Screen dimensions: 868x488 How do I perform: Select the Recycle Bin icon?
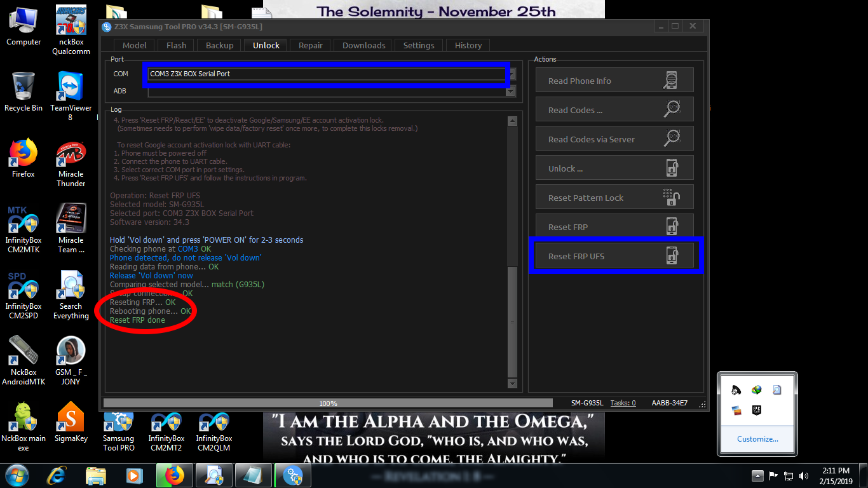[24, 92]
